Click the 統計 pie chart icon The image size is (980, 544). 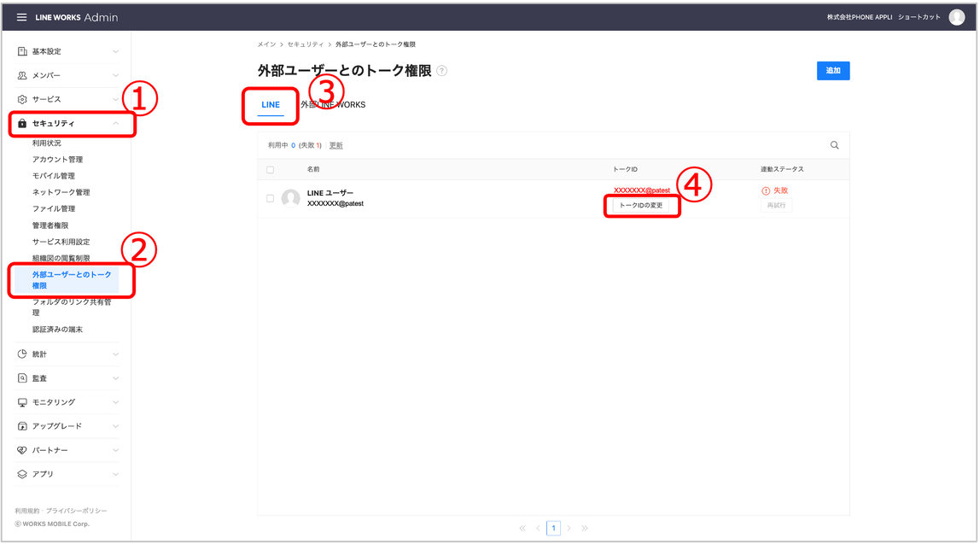[x=22, y=354]
